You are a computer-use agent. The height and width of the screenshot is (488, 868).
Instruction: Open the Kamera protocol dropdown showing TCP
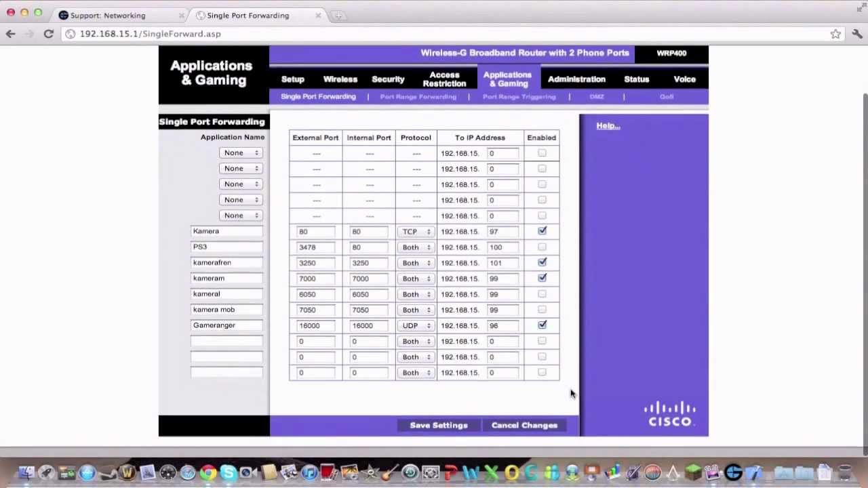tap(416, 232)
